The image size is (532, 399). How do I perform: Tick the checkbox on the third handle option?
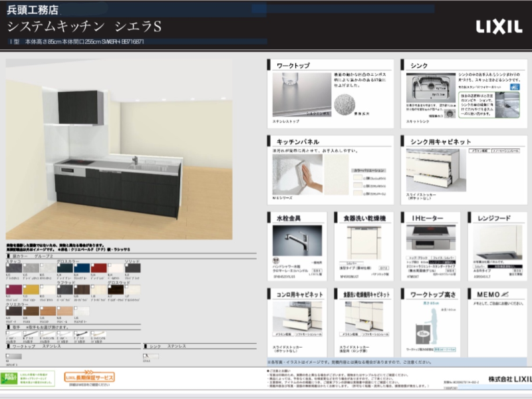click(x=41, y=333)
